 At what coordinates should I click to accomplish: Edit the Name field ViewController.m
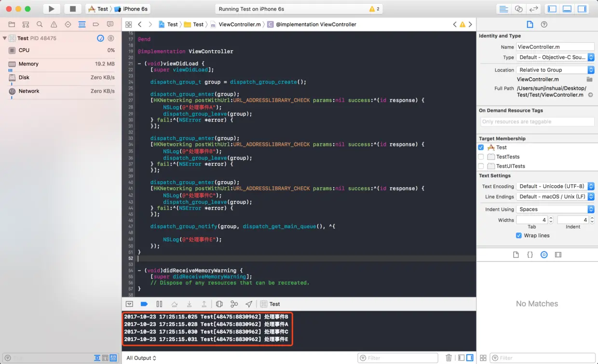pyautogui.click(x=555, y=47)
